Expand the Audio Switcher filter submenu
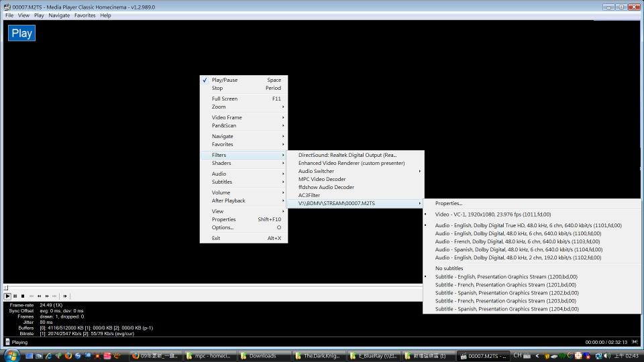Image resolution: width=644 pixels, height=362 pixels. (x=356, y=171)
